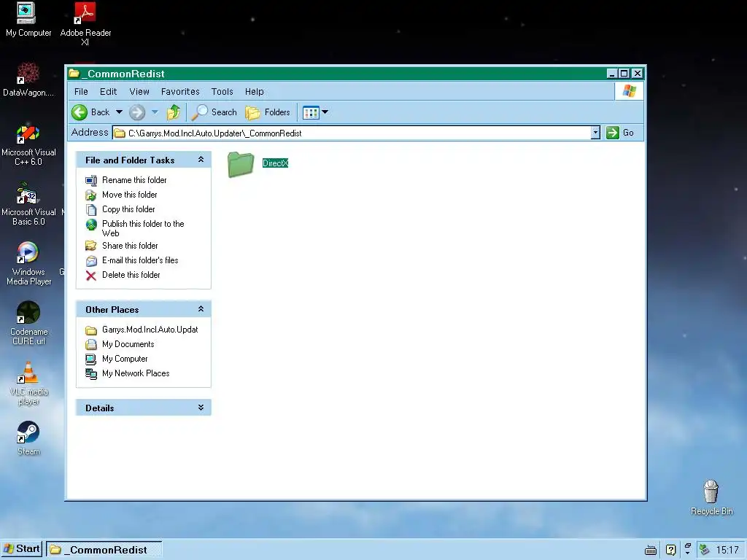This screenshot has height=560, width=747.
Task: Open the View menu
Action: coord(139,91)
